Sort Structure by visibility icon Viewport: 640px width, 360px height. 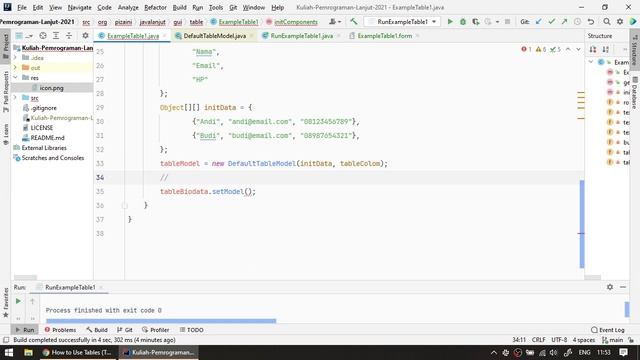point(593,49)
